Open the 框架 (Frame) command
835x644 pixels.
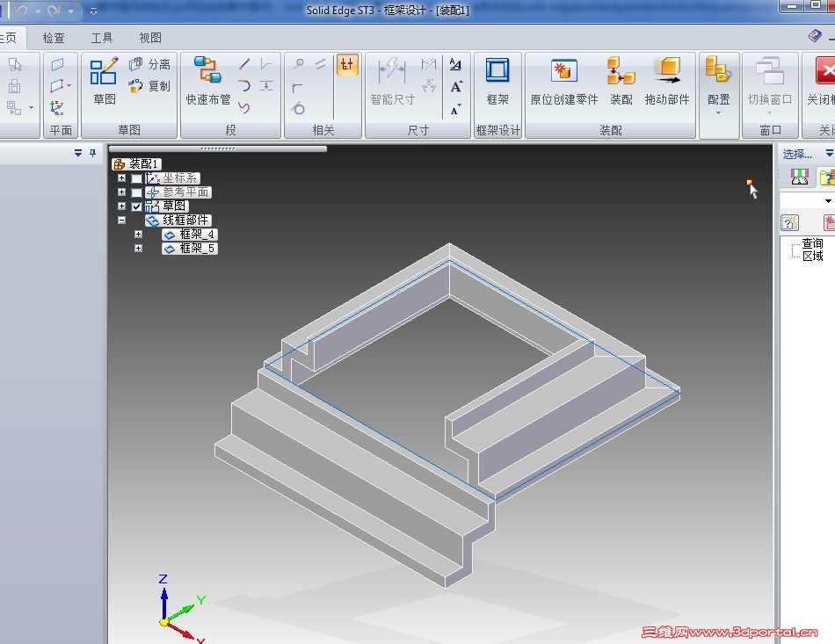(x=497, y=81)
